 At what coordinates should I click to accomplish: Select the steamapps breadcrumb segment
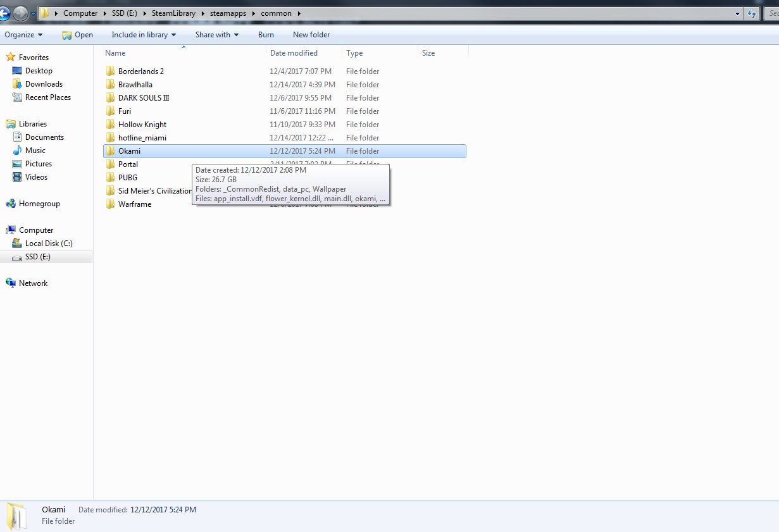228,13
